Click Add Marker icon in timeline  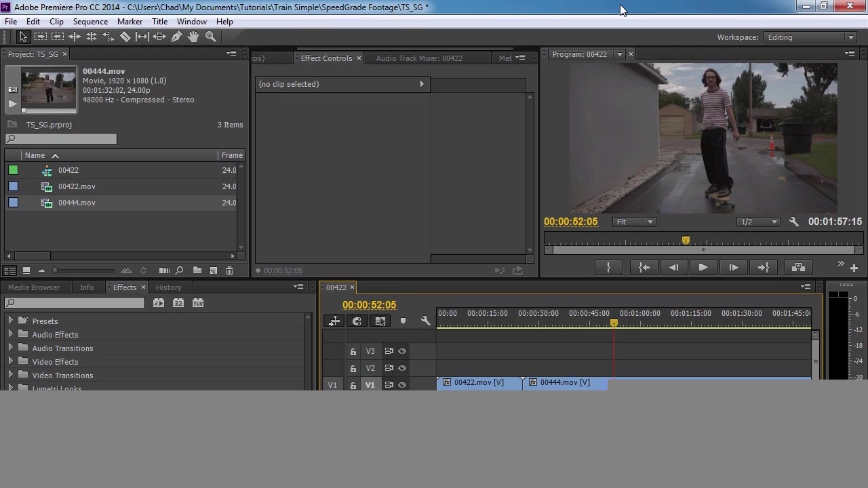click(x=403, y=321)
